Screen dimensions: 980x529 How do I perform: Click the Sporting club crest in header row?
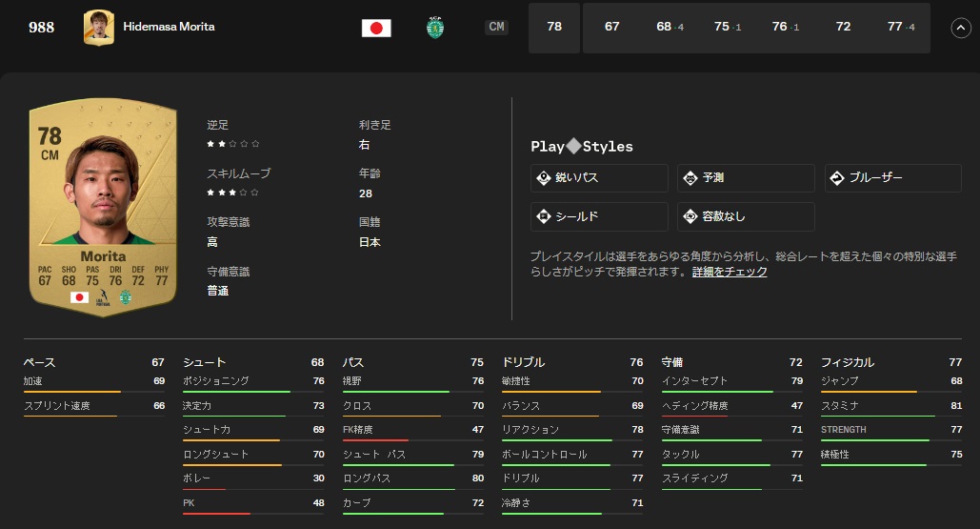tap(435, 28)
